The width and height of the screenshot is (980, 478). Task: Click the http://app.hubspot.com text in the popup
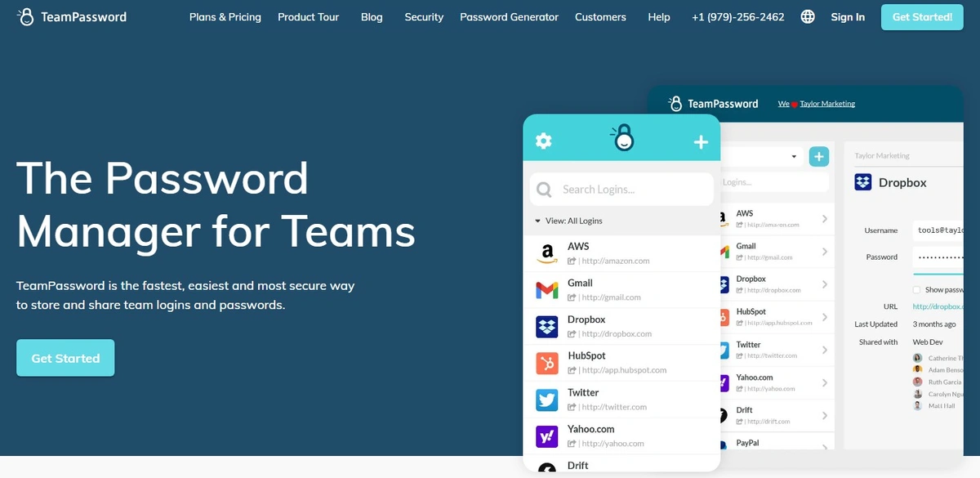624,371
